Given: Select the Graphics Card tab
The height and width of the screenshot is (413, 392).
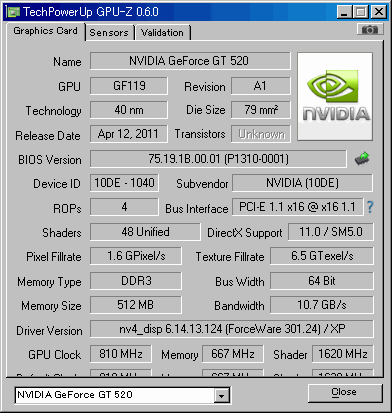Looking at the screenshot, I should pos(45,31).
